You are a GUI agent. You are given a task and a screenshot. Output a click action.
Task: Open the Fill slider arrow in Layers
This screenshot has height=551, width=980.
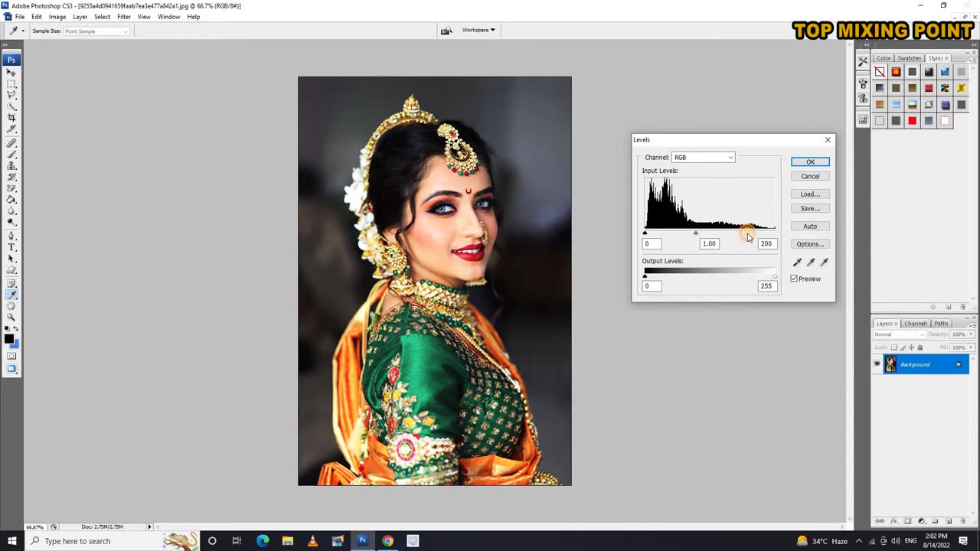point(971,347)
